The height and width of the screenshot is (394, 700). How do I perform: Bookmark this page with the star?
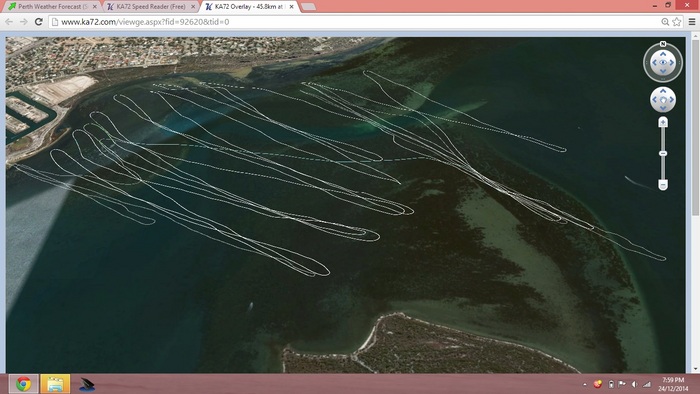pyautogui.click(x=677, y=22)
